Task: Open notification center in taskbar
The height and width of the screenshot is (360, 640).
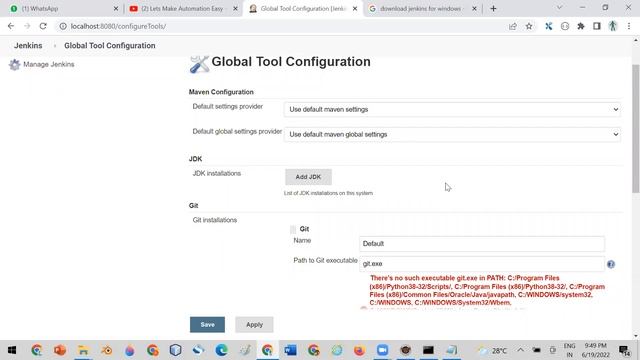Action: click(624, 350)
